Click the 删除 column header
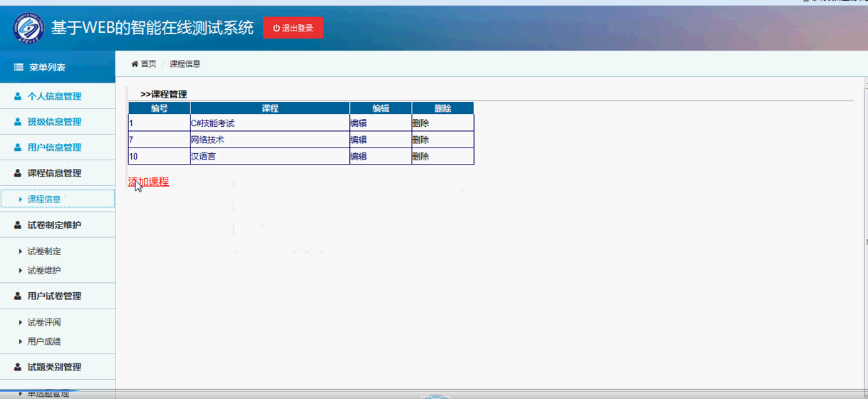Image resolution: width=868 pixels, height=399 pixels. [x=443, y=108]
